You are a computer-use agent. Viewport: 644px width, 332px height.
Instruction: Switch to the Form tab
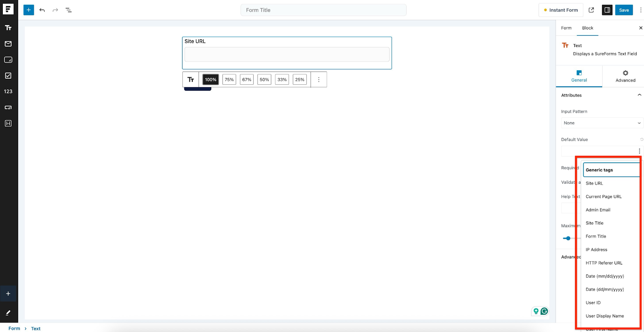pos(566,28)
